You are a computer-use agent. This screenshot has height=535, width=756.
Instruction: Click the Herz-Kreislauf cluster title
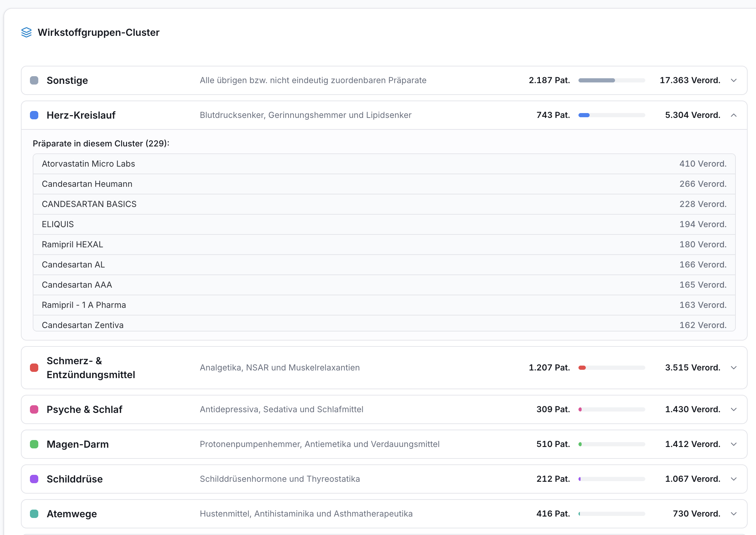click(x=81, y=115)
